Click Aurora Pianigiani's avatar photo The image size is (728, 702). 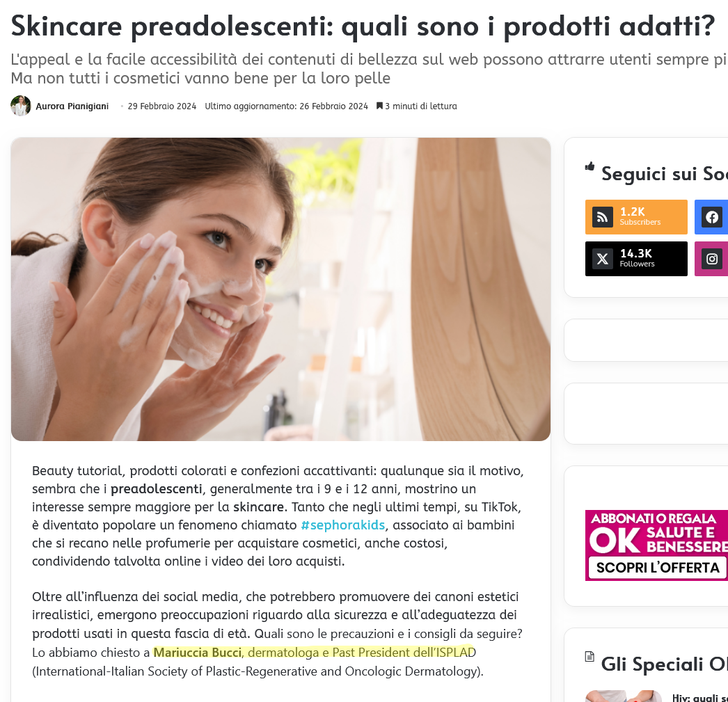(20, 106)
